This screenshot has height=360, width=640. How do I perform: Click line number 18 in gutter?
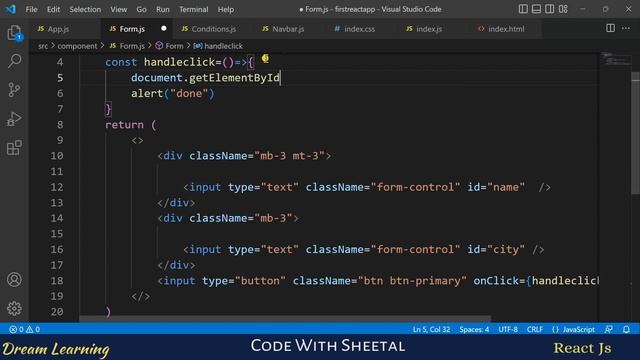click(57, 280)
